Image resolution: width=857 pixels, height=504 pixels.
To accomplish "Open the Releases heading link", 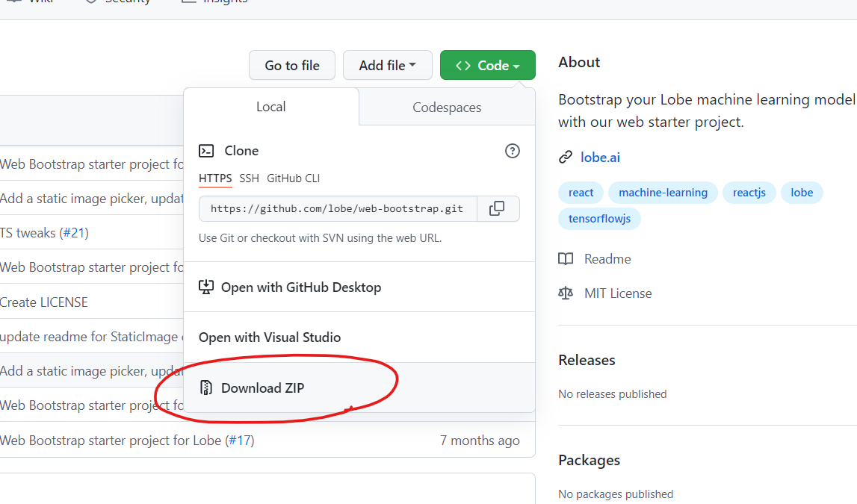I will 587,360.
